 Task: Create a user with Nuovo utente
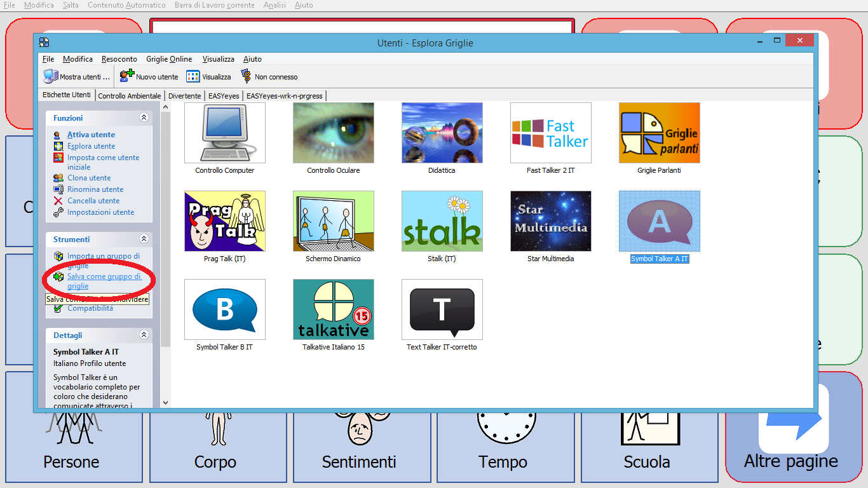(x=149, y=77)
